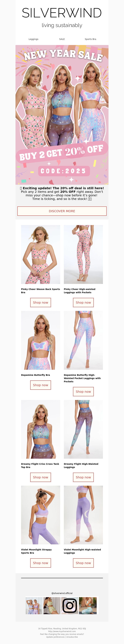The height and width of the screenshot is (644, 124).
Task: Shop now for Pinky Cheer High-waisted Leggings
Action: click(83, 303)
